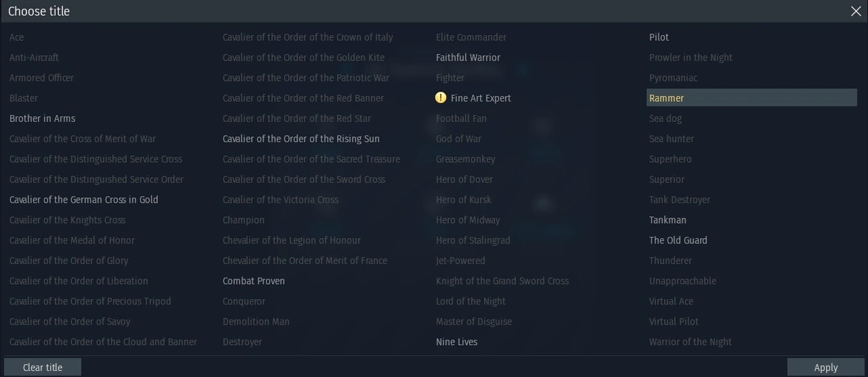Image resolution: width=868 pixels, height=377 pixels.
Task: Choose the Faithful Warrior title
Action: (x=468, y=58)
